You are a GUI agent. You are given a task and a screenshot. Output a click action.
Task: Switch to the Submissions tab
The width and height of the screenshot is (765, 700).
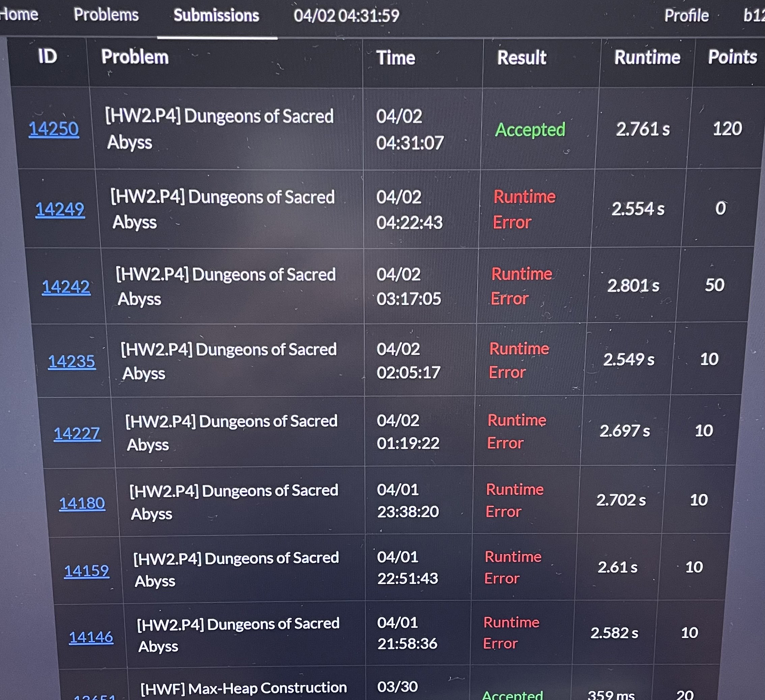pos(216,16)
